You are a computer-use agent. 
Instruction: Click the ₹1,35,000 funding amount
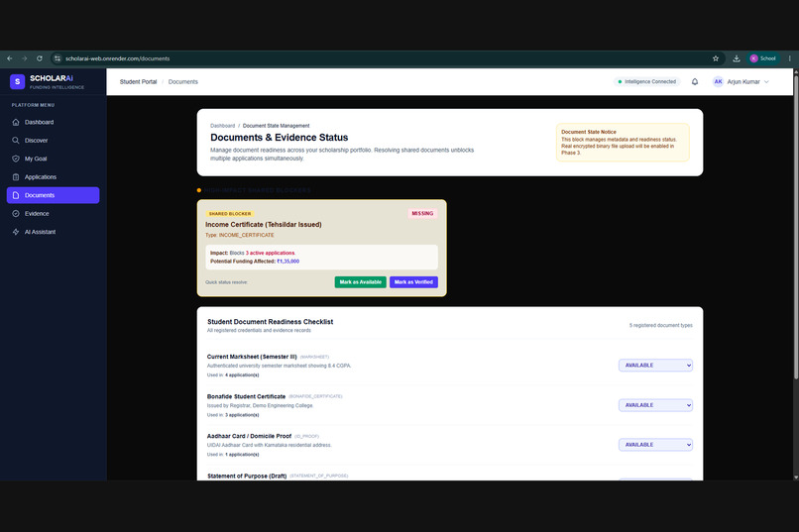coord(287,262)
